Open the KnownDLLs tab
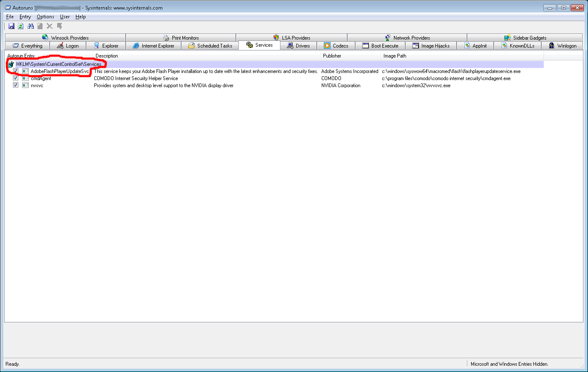Screen dimensions: 588x372 517,46
